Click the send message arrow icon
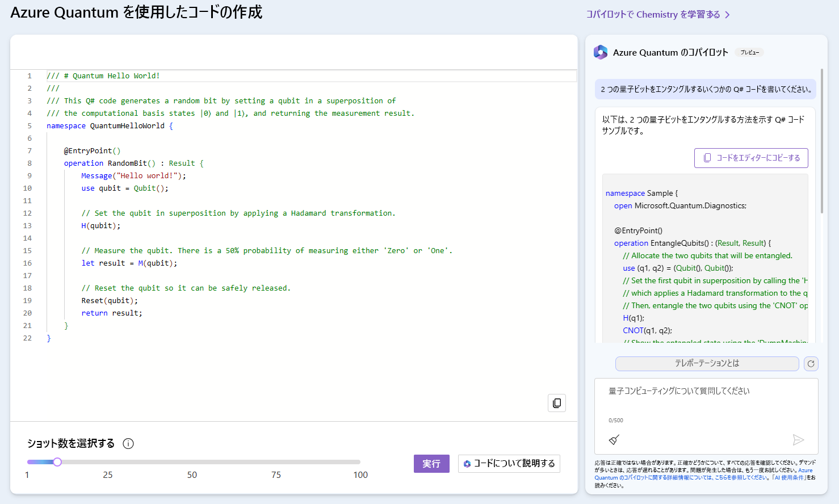The image size is (839, 504). click(x=798, y=440)
